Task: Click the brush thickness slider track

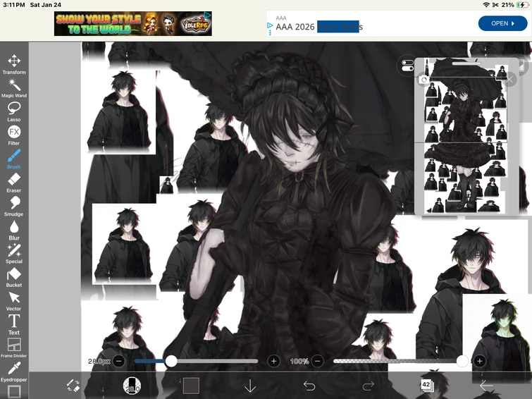Action: (x=196, y=361)
